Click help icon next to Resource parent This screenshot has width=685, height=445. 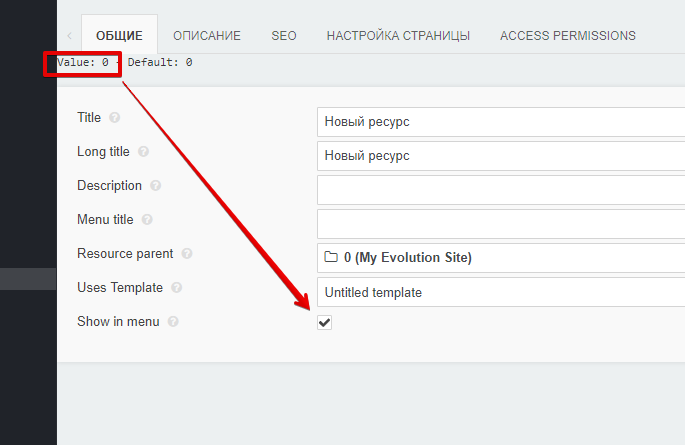(187, 254)
